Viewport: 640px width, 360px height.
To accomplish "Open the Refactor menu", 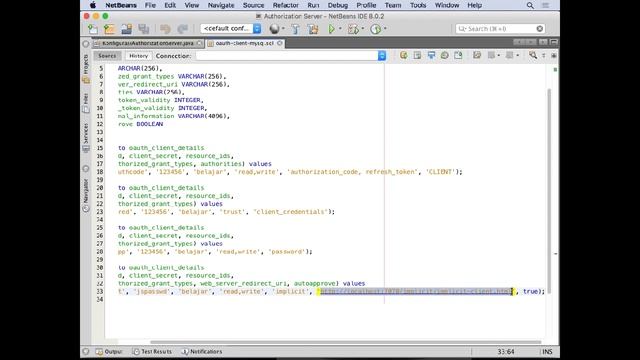I will (x=286, y=5).
